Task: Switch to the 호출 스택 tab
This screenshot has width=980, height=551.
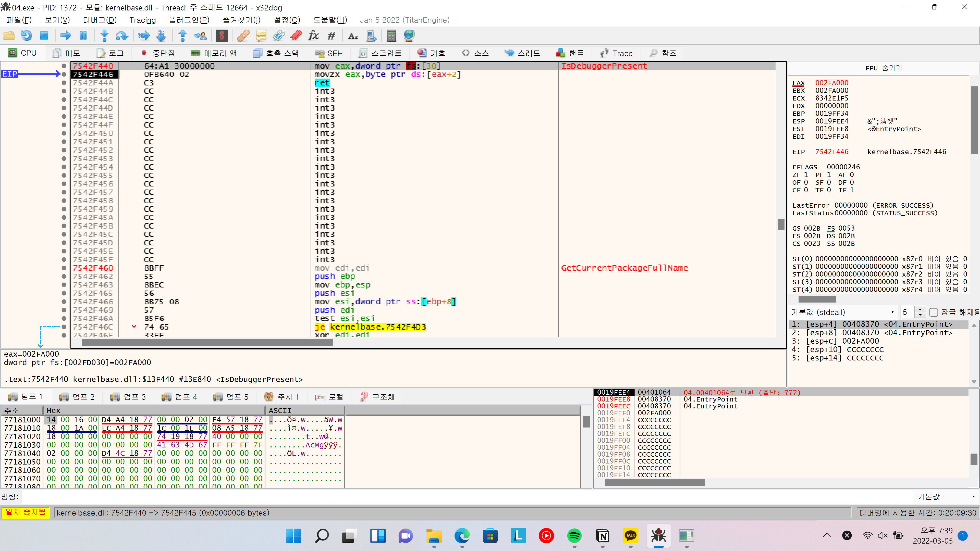Action: [276, 53]
